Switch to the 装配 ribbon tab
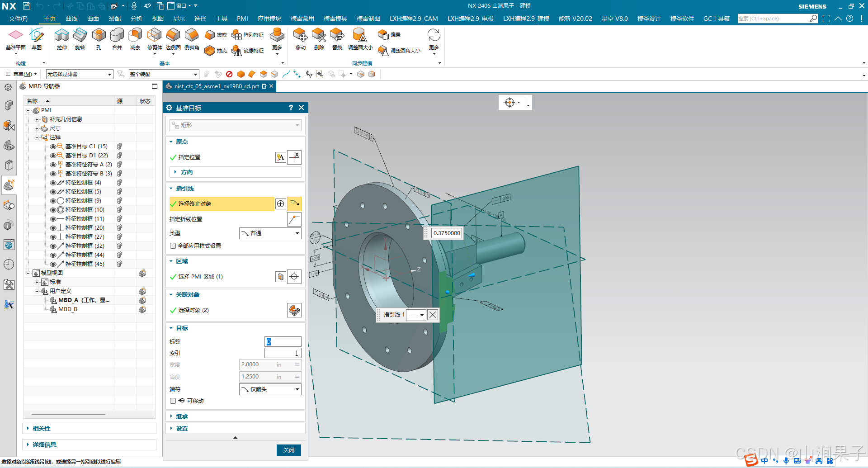868x468 pixels. tap(115, 19)
